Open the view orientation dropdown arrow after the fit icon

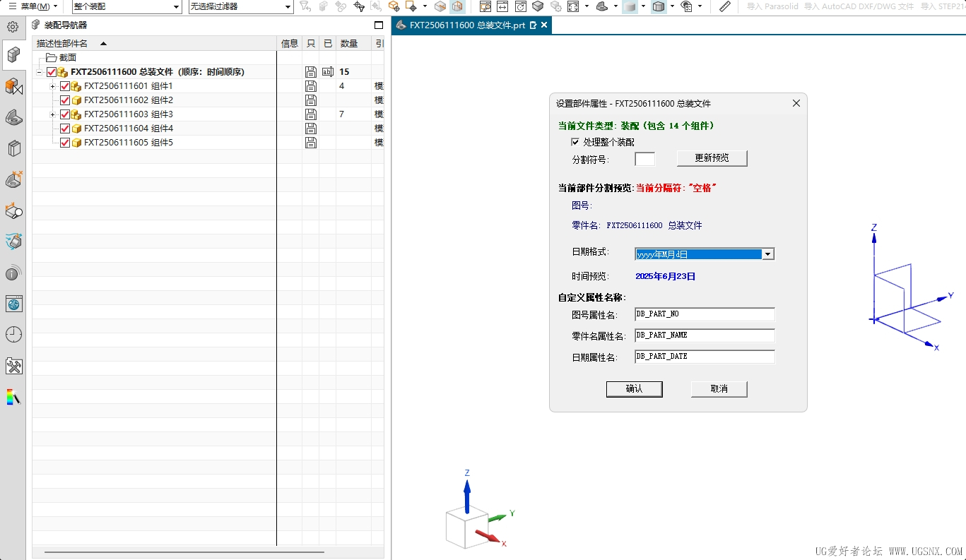pos(587,6)
